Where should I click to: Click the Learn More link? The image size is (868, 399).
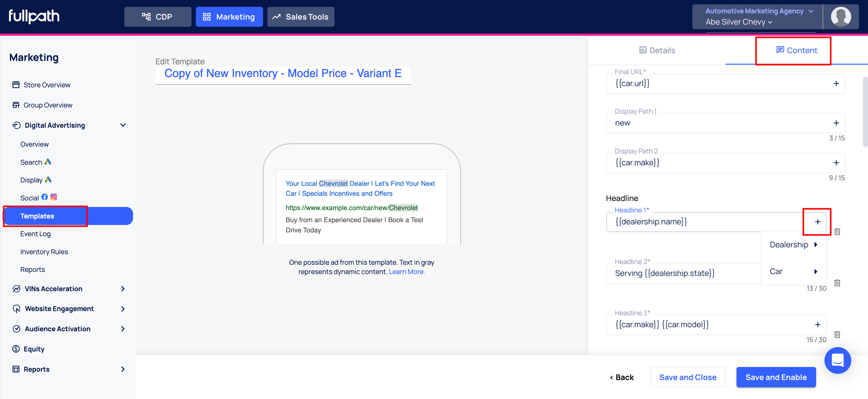[x=407, y=272]
